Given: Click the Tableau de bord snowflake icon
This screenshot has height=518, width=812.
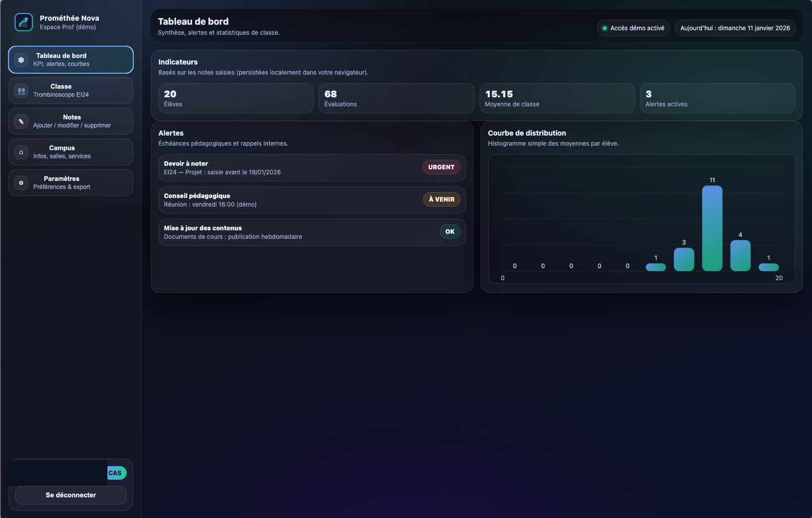Looking at the screenshot, I should pos(21,60).
